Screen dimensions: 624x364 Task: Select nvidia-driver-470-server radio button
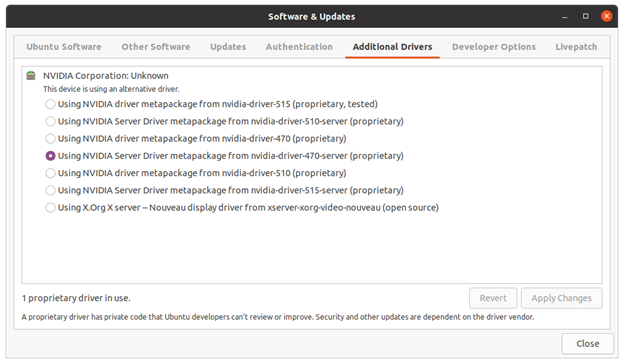[50, 156]
